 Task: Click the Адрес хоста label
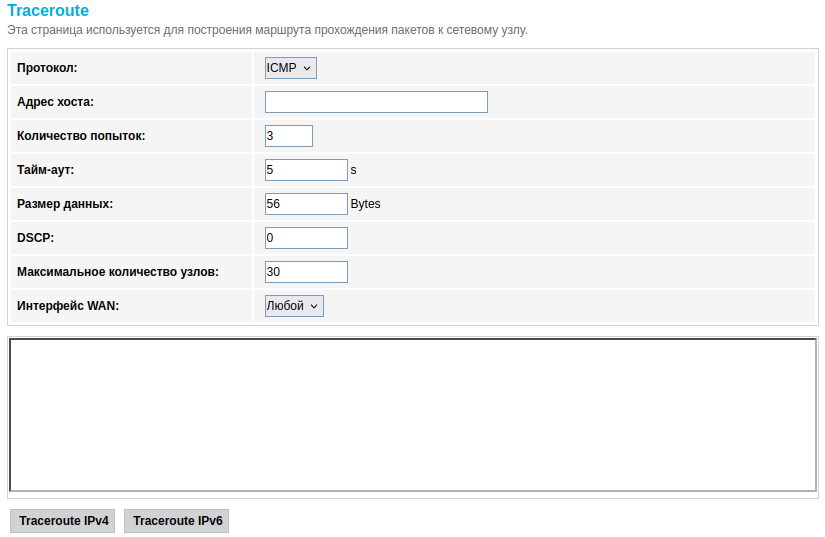[x=56, y=102]
